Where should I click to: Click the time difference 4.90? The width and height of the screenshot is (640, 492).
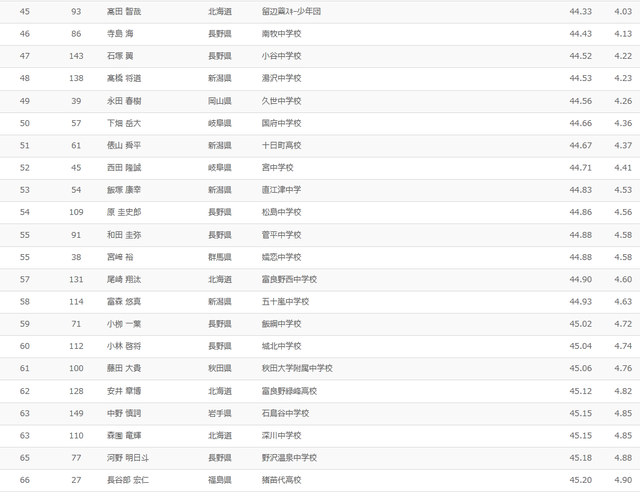[x=623, y=480]
